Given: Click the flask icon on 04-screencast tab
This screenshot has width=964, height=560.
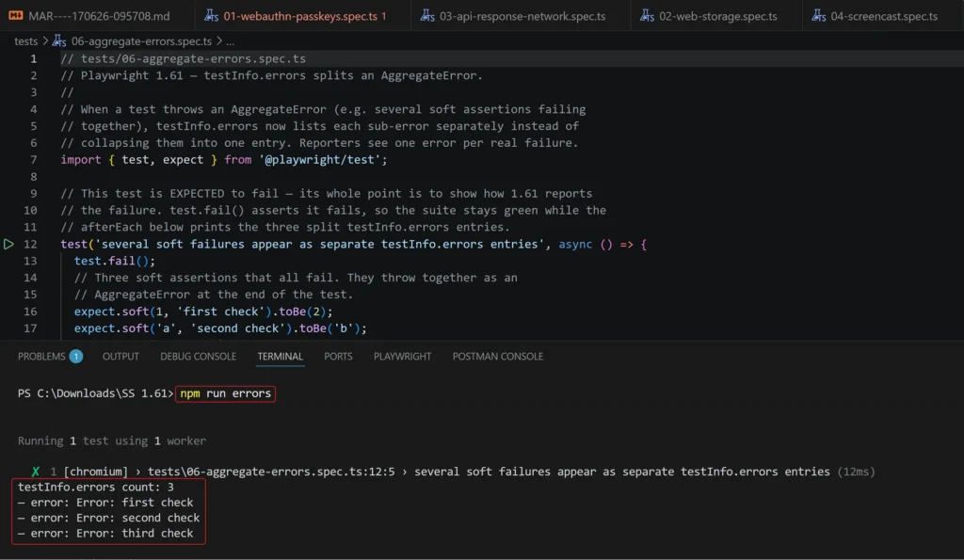Looking at the screenshot, I should [x=818, y=16].
